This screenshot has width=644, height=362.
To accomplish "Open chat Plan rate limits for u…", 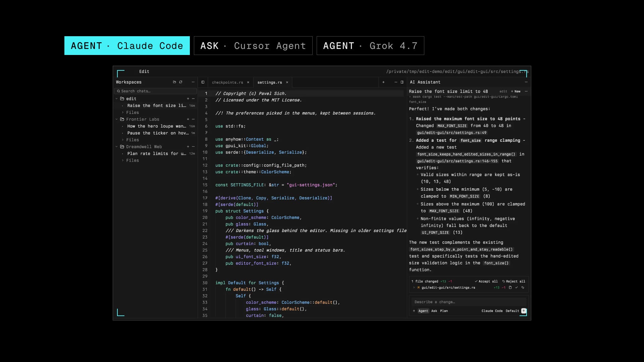I will click(157, 154).
